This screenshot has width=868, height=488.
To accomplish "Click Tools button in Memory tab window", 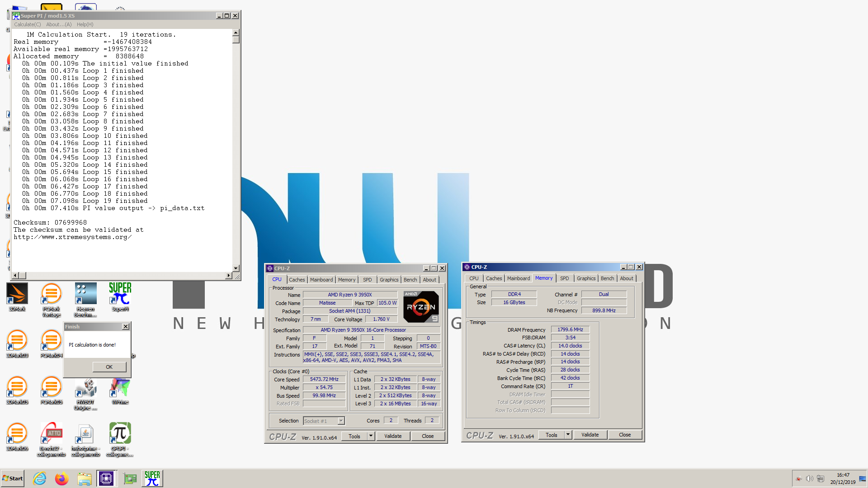I will (x=552, y=435).
